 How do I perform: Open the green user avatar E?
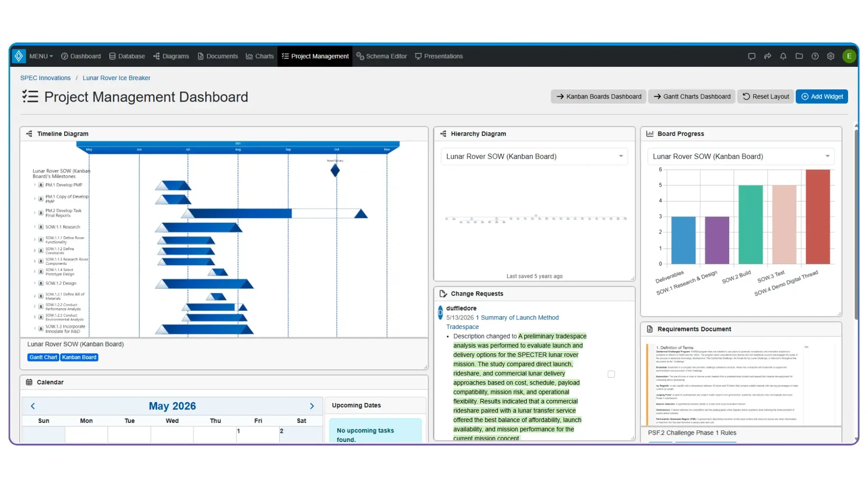coord(849,56)
